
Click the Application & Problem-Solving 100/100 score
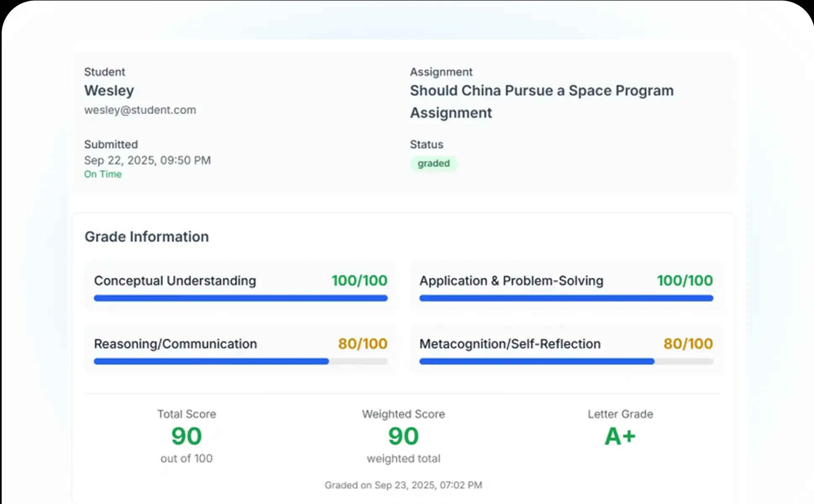(685, 281)
